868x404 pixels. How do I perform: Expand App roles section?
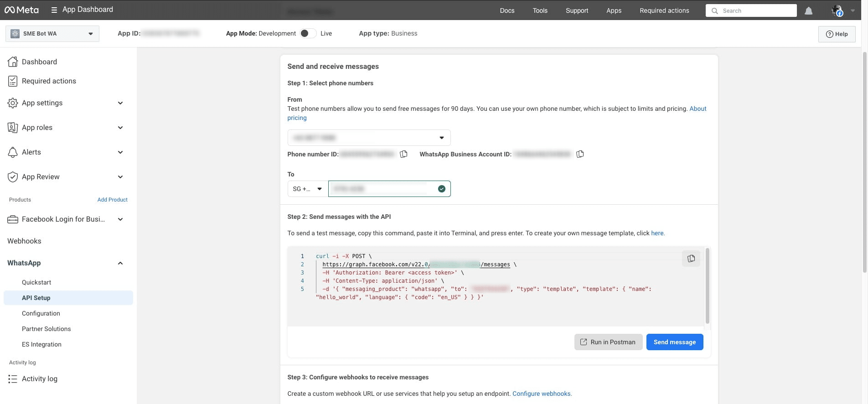[120, 128]
